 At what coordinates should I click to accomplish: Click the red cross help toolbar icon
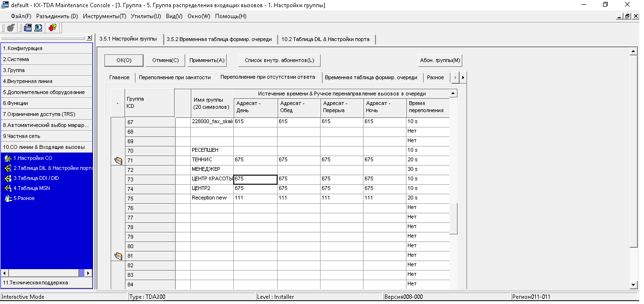pyautogui.click(x=52, y=28)
